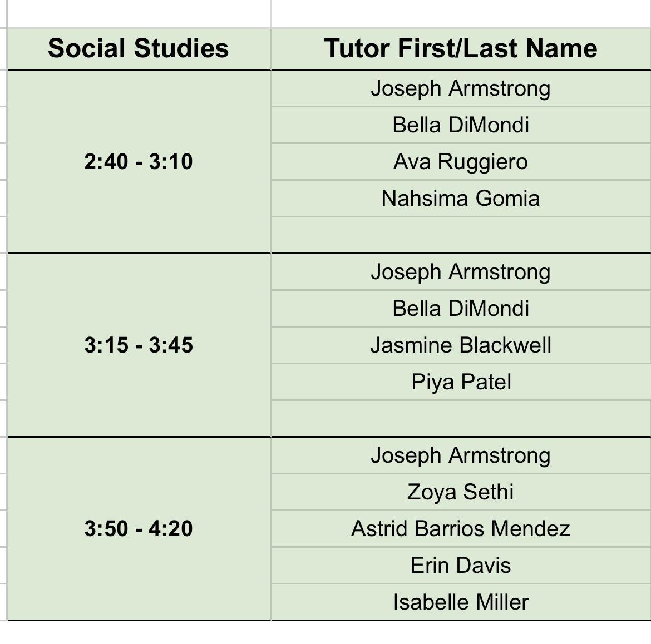Image resolution: width=651 pixels, height=644 pixels.
Task: Select the 2:40 - 3:10 time slot cell
Action: coord(139,162)
